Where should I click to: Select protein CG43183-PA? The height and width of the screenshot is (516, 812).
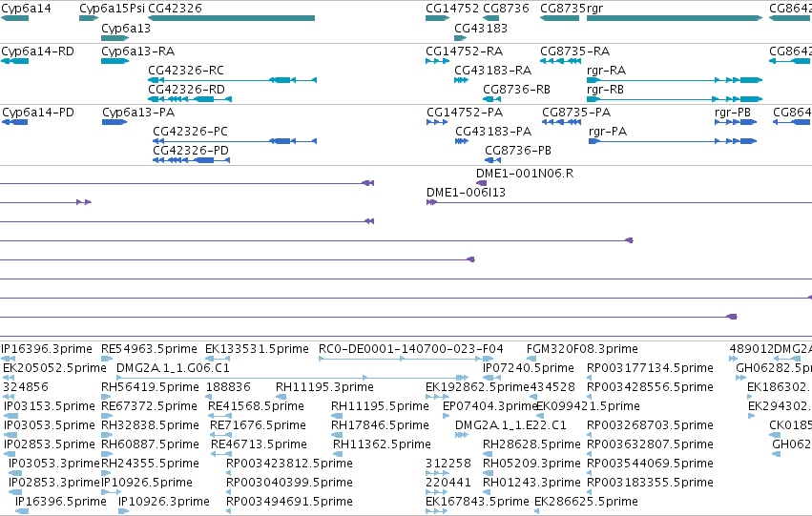pyautogui.click(x=462, y=141)
